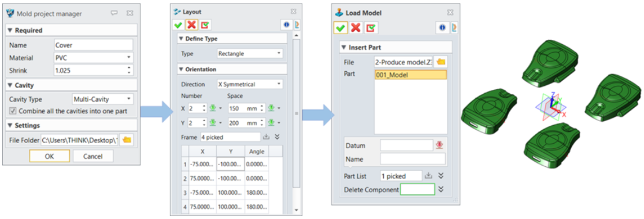644x219 pixels.
Task: Browse for model file in Load Model
Action: coord(441,62)
